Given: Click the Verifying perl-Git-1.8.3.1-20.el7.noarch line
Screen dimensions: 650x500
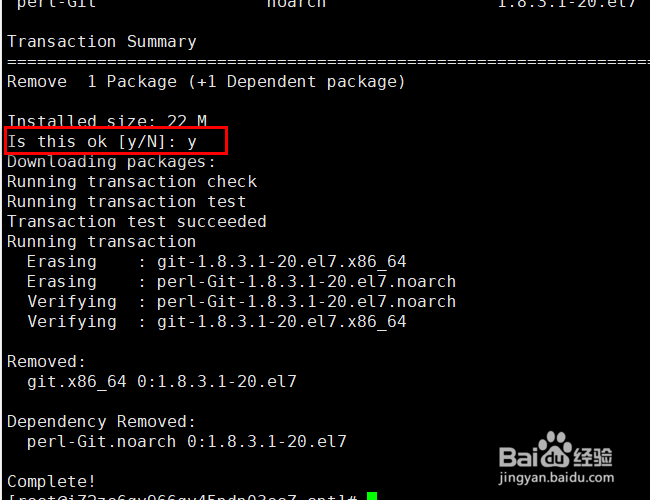Looking at the screenshot, I should point(241,301).
